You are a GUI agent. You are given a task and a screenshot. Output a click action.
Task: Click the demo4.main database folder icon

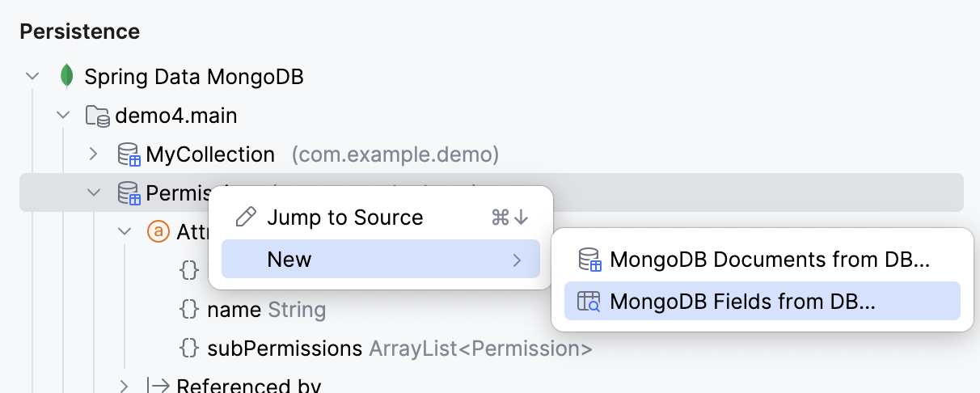point(98,116)
